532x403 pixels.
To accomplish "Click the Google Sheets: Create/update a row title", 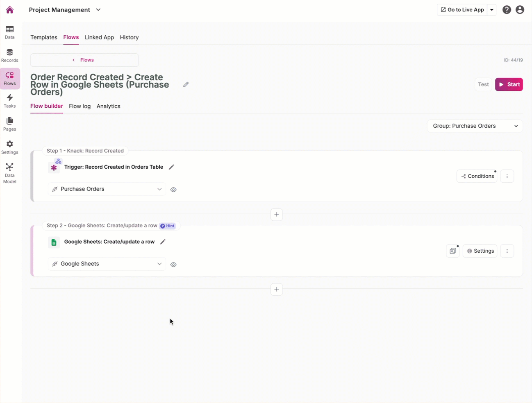I will coord(109,242).
